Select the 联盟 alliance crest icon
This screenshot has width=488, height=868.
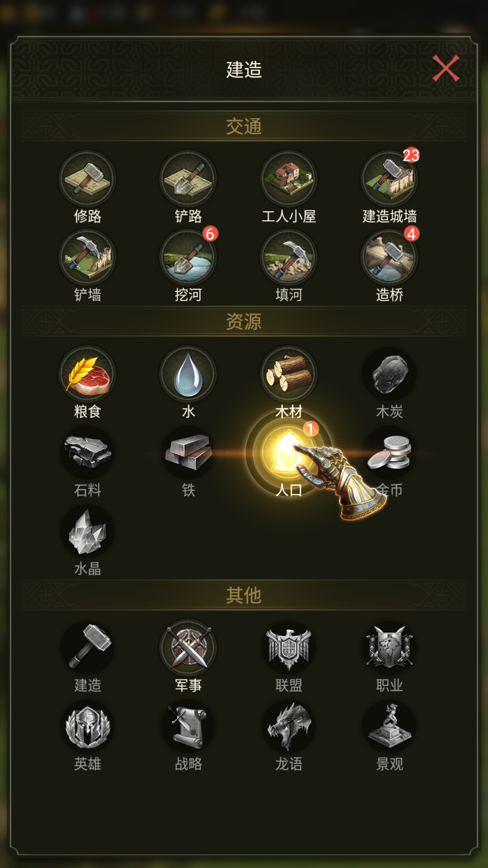click(x=289, y=648)
